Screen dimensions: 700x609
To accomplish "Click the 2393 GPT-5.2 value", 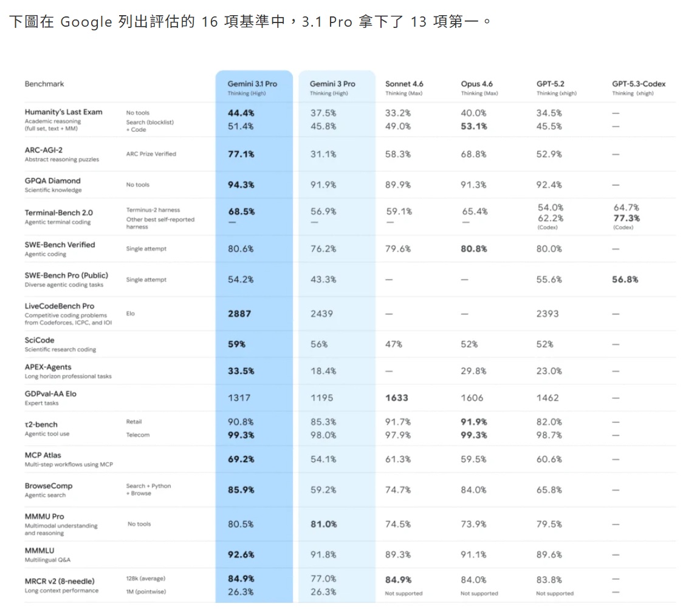I will pos(547,314).
